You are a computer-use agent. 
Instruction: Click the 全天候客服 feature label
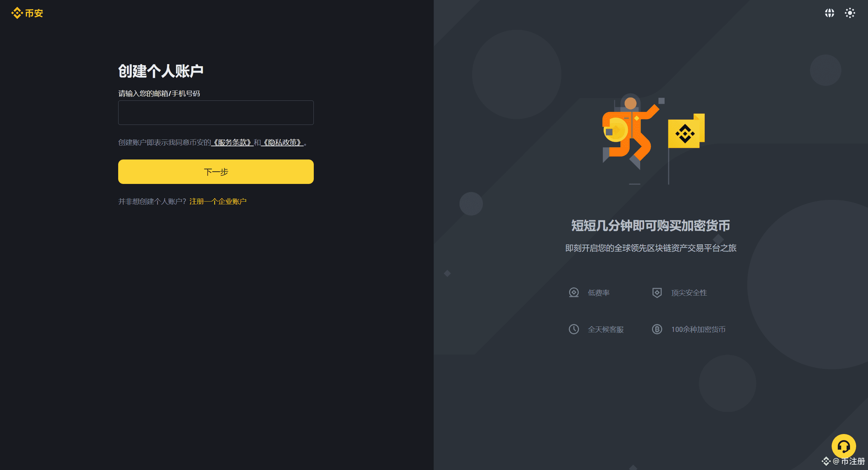click(606, 330)
